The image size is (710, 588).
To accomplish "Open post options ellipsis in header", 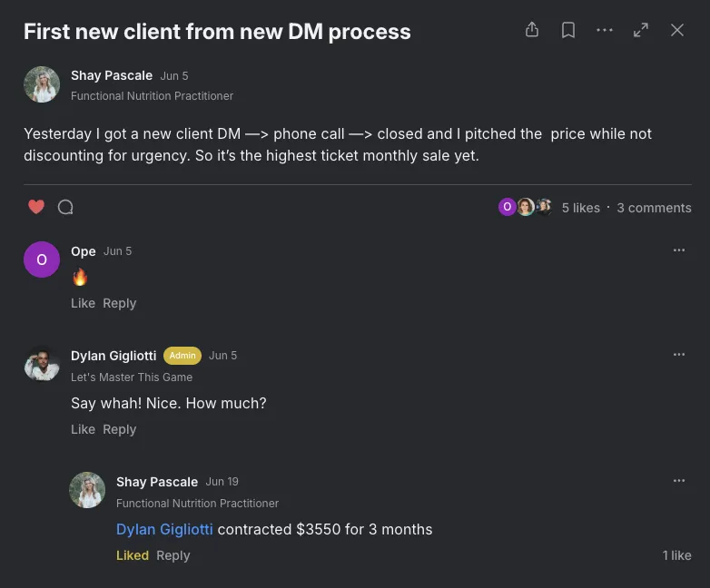I will tap(605, 30).
